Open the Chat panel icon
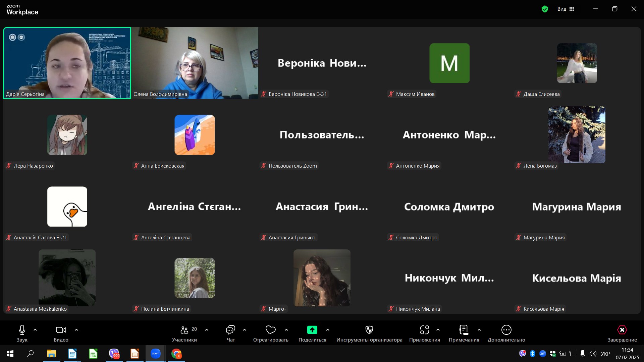644x362 pixels. point(230,330)
